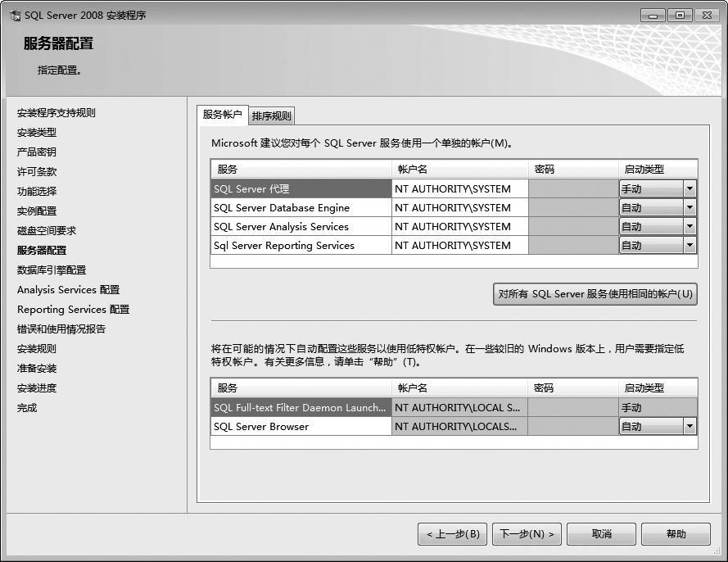Click 安装类型 step in sidebar

(37, 133)
